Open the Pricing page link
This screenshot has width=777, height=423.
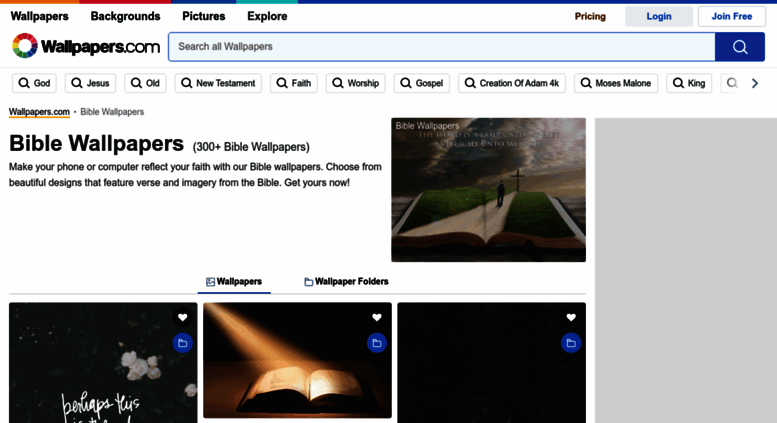tap(590, 16)
